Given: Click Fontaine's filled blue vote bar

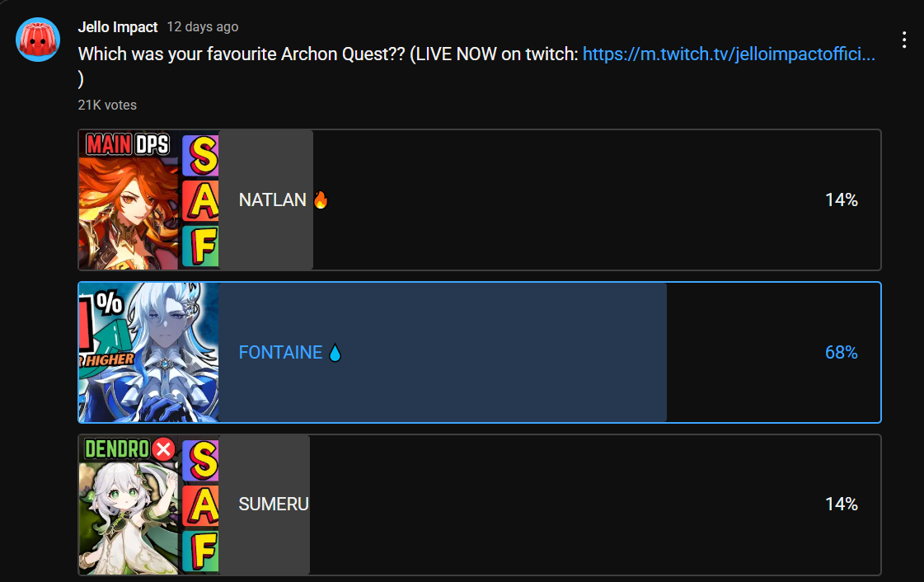Looking at the screenshot, I should point(443,352).
